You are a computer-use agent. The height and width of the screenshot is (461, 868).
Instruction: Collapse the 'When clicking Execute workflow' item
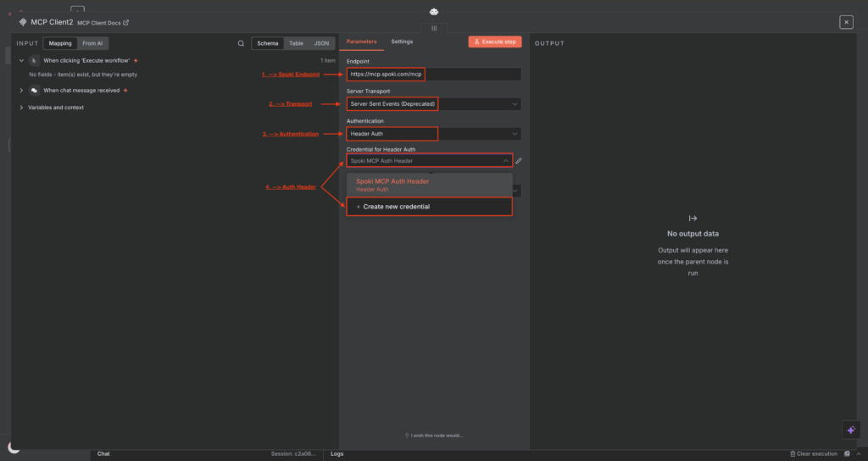tap(21, 61)
